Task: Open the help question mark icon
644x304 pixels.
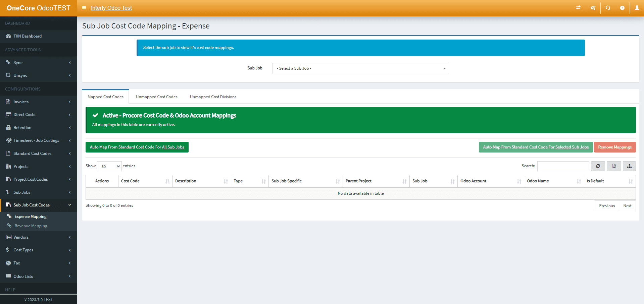Action: click(x=622, y=8)
